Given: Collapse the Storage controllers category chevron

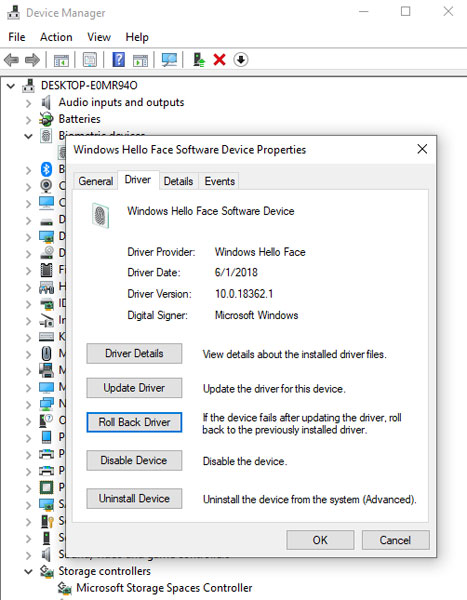Looking at the screenshot, I should (x=28, y=572).
